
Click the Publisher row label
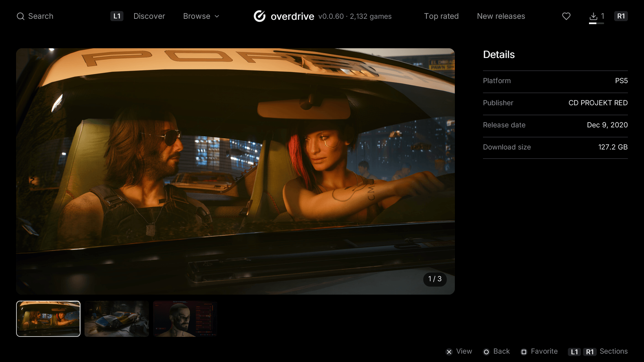498,103
